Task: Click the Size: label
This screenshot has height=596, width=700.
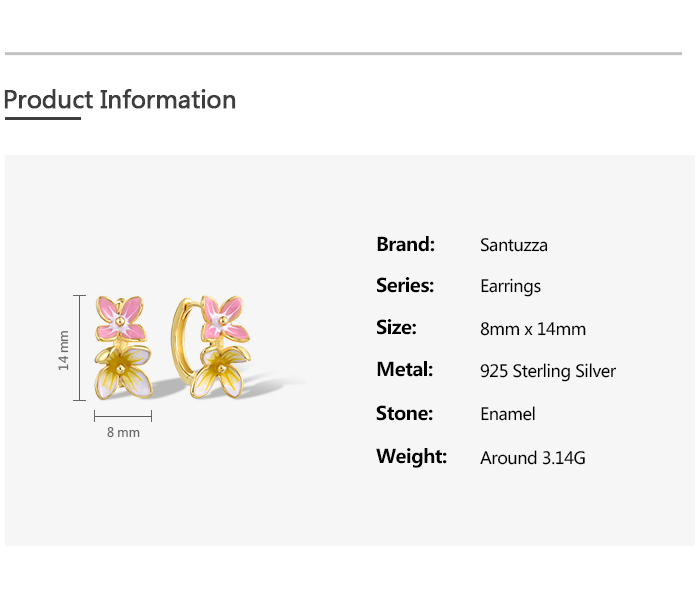Action: click(x=396, y=328)
